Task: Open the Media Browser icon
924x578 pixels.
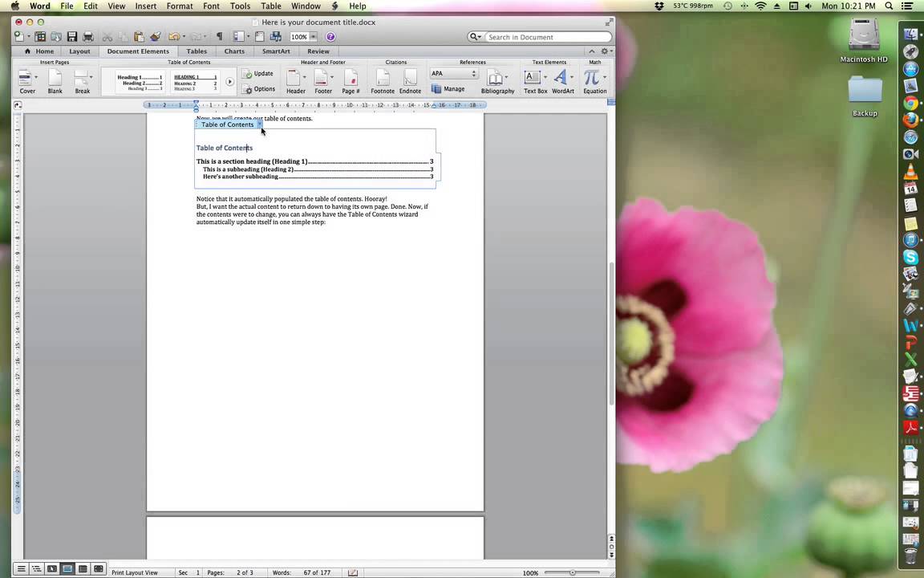Action: tap(275, 37)
